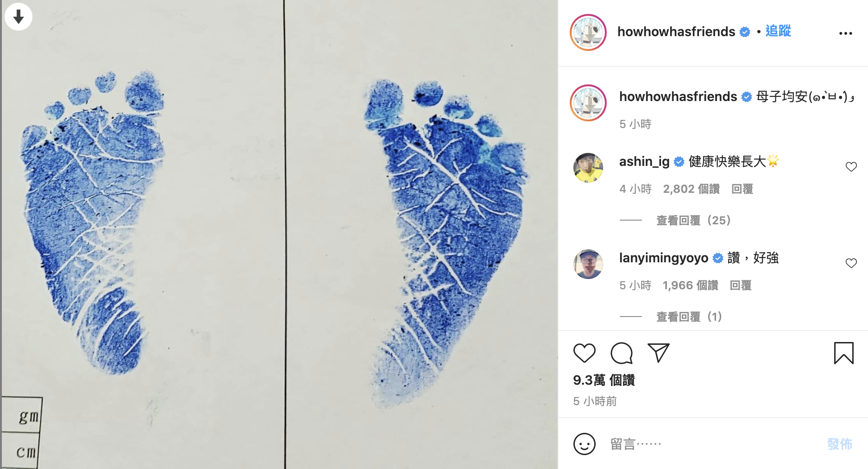Screen dimensions: 868x469
Task: Focus the 留言 comment input field
Action: coord(713,444)
